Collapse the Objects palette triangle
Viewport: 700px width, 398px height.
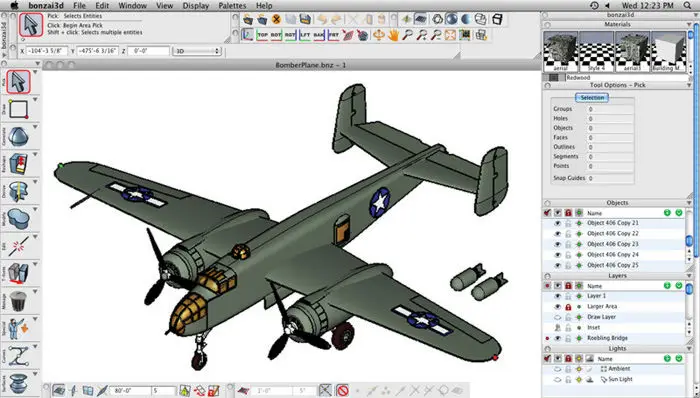point(690,203)
